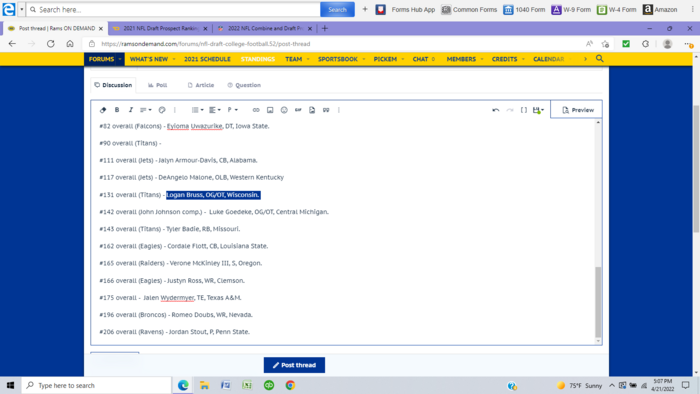The height and width of the screenshot is (394, 700).
Task: Click the Post thread button
Action: (294, 365)
